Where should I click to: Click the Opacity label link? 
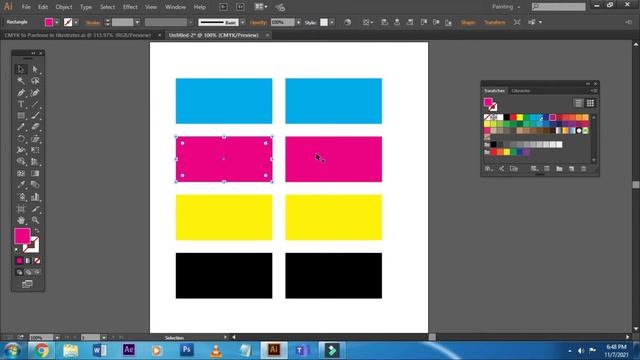click(258, 23)
